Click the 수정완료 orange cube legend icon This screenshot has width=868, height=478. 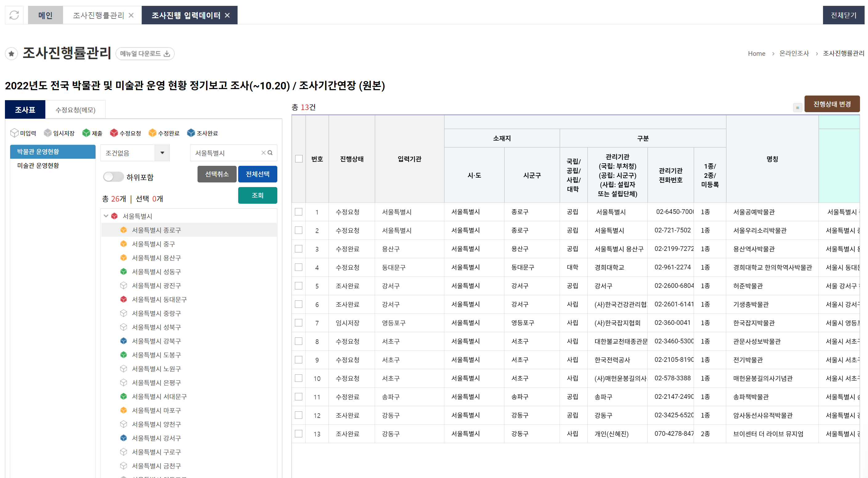tap(153, 133)
